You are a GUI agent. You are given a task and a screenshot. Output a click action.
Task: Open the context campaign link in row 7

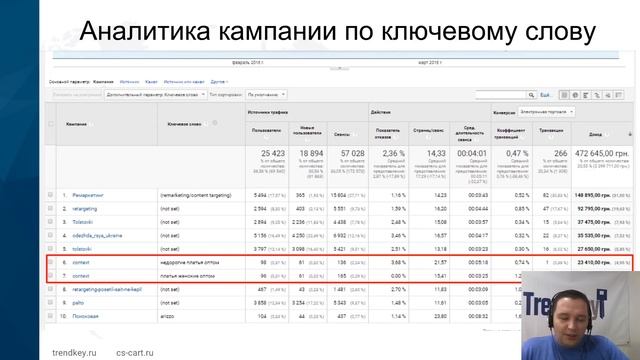[x=80, y=276]
